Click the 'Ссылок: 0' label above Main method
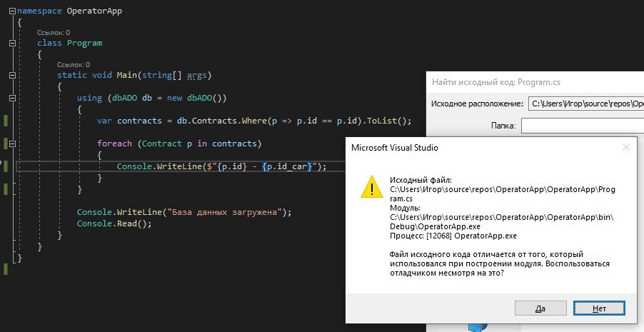644x332 pixels. pos(74,64)
